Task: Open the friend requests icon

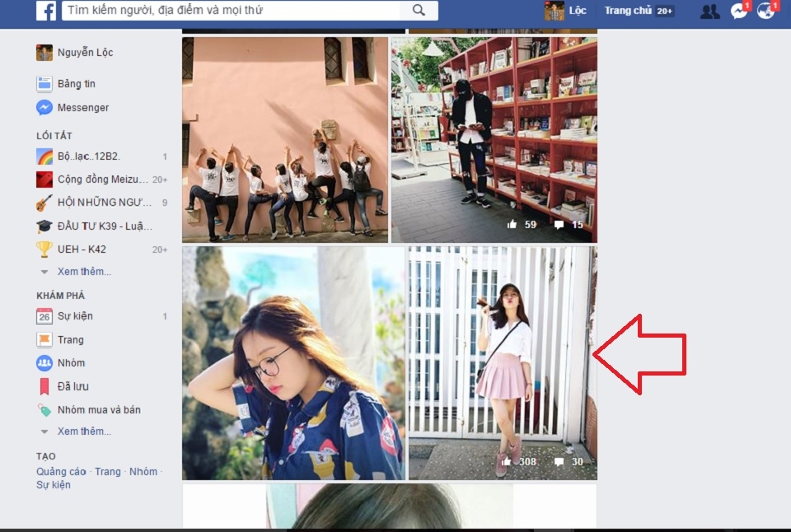Action: coord(709,11)
